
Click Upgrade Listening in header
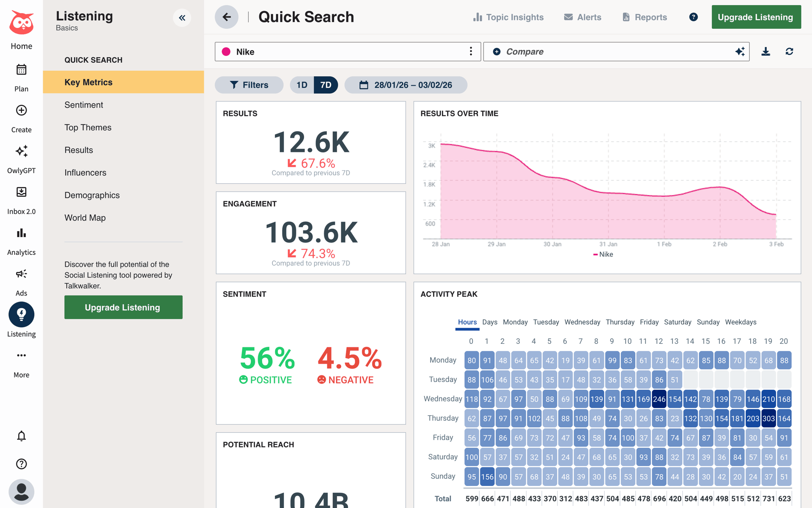click(756, 17)
